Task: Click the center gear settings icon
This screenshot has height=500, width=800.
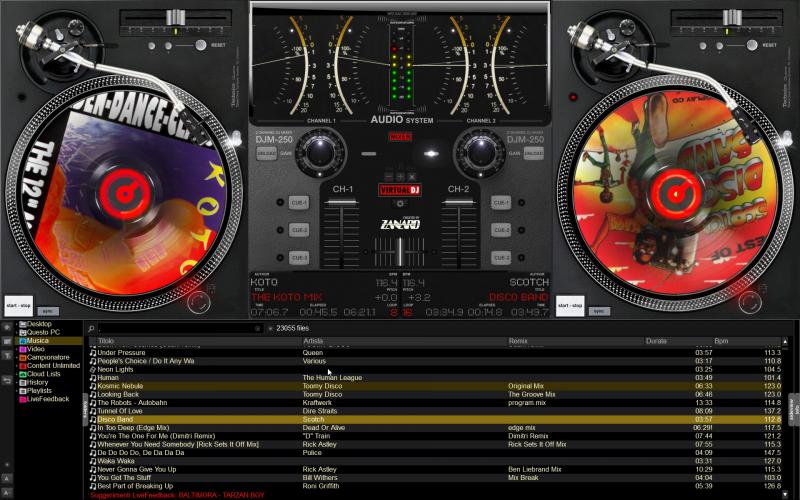Action: click(x=400, y=204)
